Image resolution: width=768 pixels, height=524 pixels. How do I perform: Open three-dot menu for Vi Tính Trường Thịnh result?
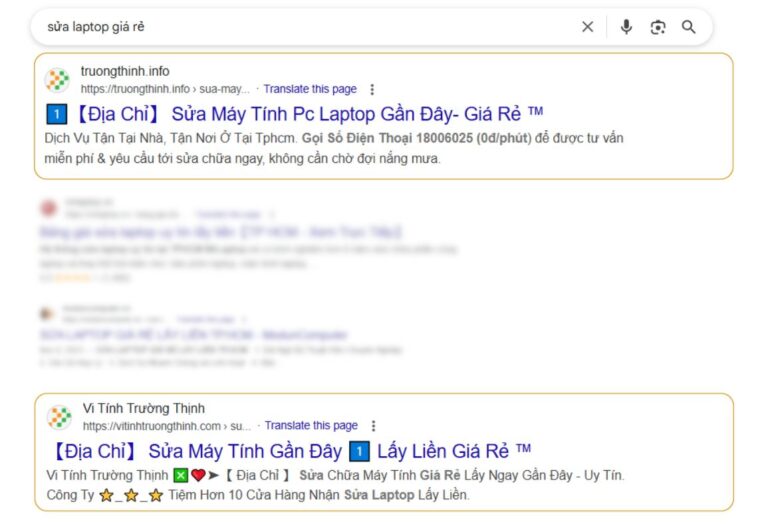coord(373,426)
